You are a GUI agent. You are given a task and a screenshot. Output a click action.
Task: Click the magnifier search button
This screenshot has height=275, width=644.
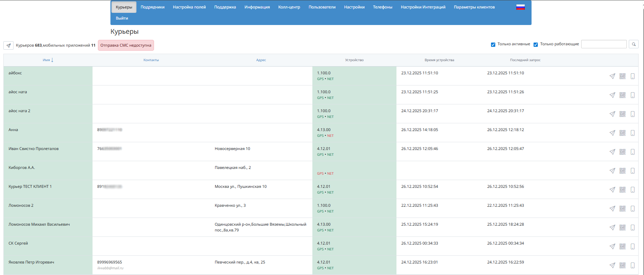coord(634,44)
